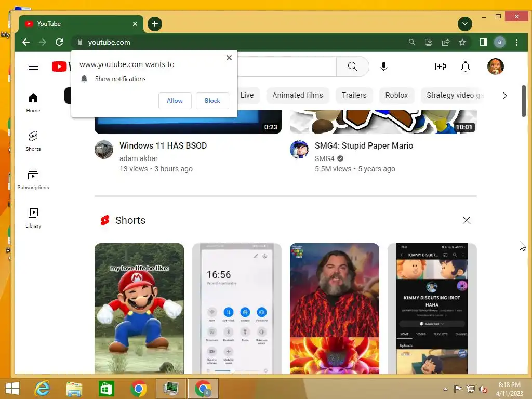The height and width of the screenshot is (399, 532).
Task: Close the YouTube tab
Action: pyautogui.click(x=135, y=24)
